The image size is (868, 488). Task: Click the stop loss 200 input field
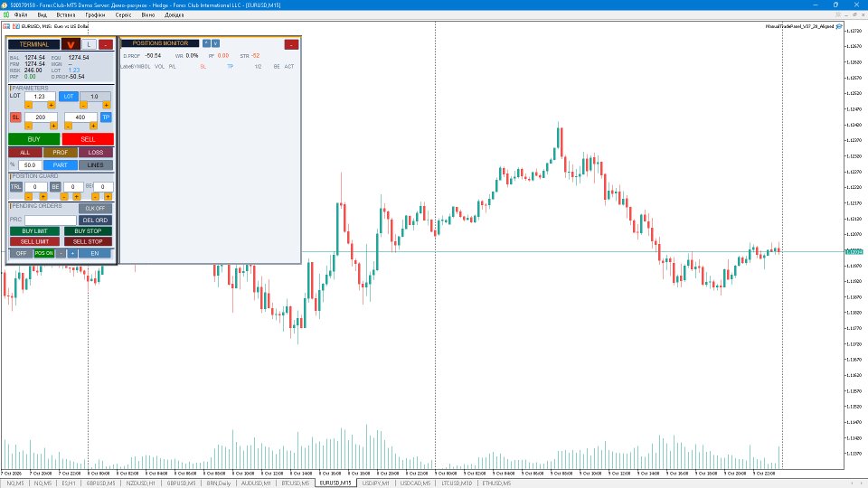[x=41, y=117]
